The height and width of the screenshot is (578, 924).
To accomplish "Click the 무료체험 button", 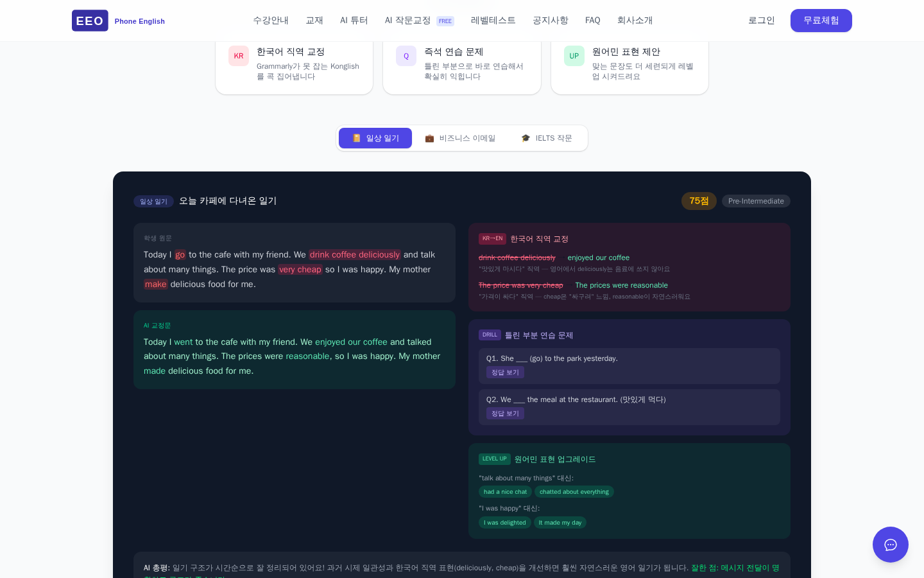I will 821,21.
